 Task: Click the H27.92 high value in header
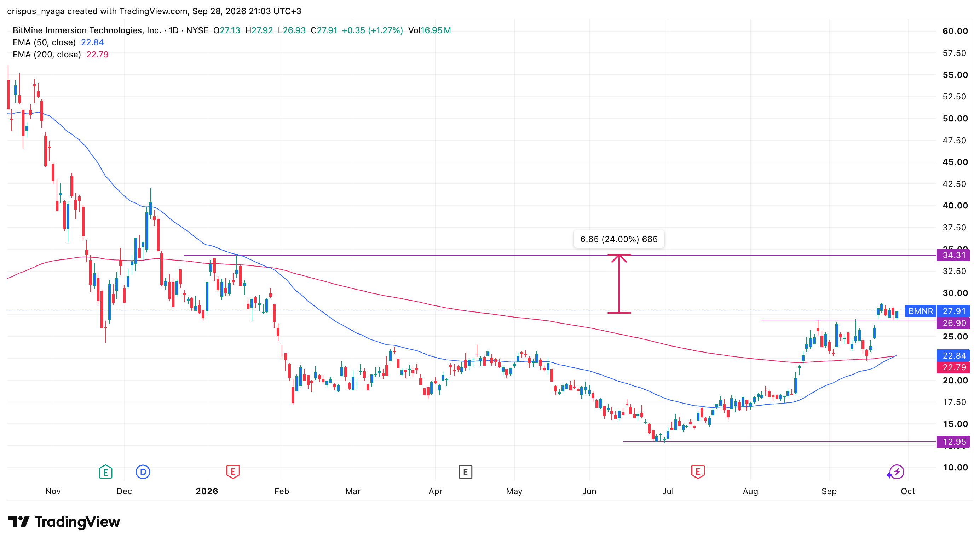tap(259, 30)
